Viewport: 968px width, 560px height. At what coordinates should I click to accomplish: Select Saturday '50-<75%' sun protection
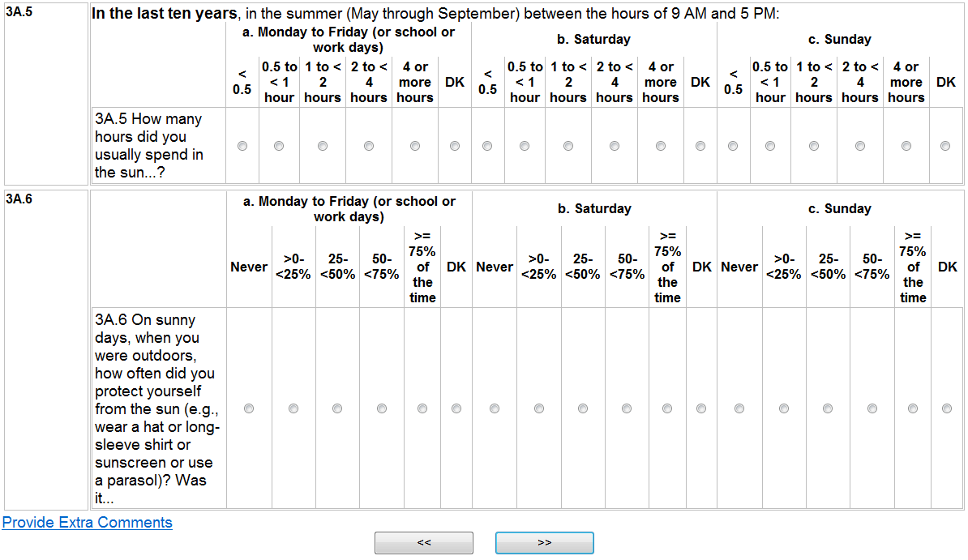[x=627, y=408]
